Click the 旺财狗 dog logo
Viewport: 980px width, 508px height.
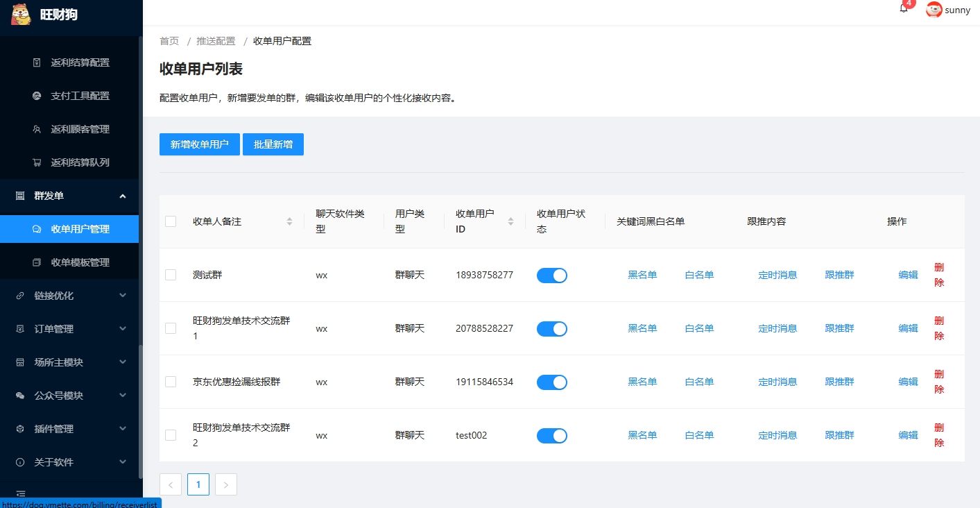pos(22,14)
